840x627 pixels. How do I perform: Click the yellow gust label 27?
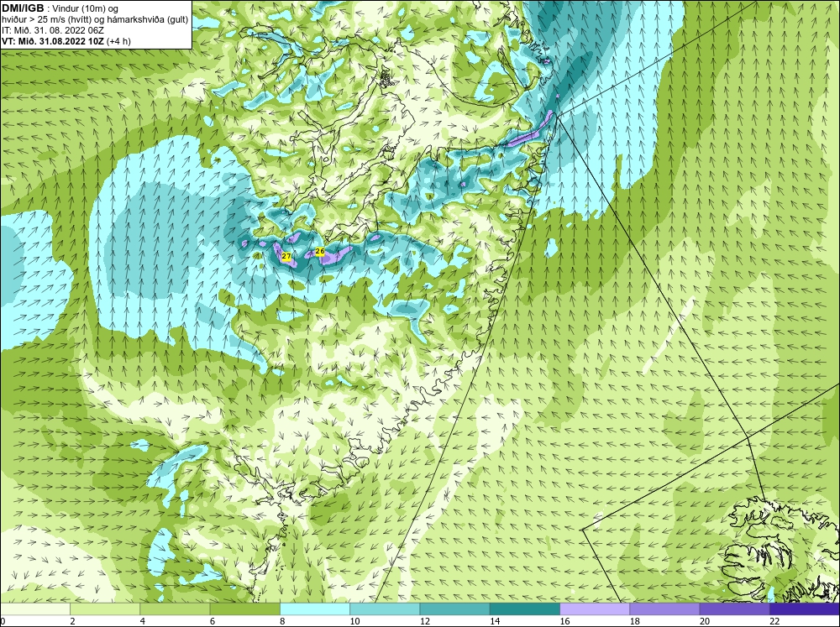(286, 257)
